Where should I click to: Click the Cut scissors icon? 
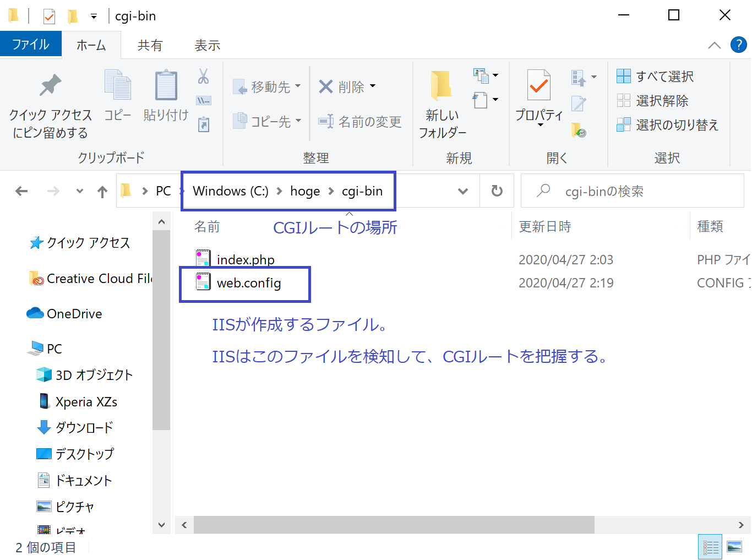203,77
